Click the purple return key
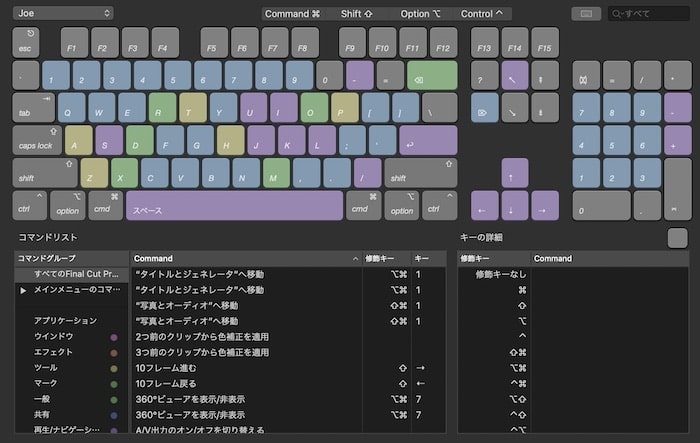 click(429, 140)
